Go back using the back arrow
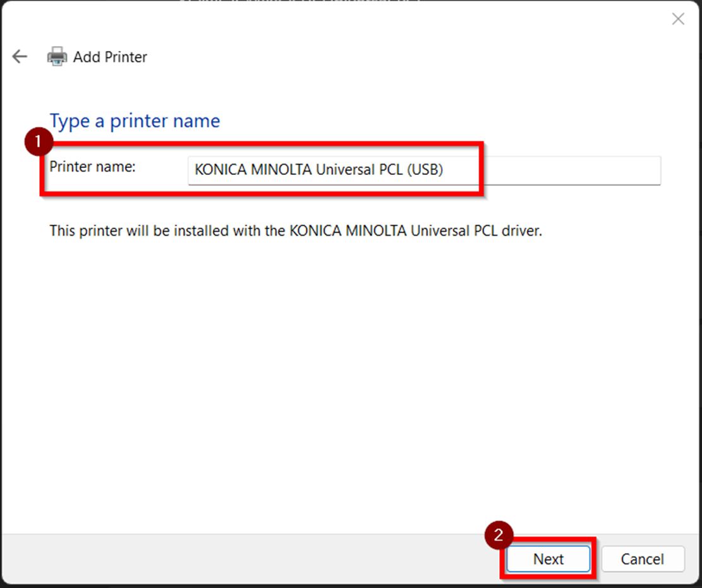The image size is (702, 588). click(20, 57)
